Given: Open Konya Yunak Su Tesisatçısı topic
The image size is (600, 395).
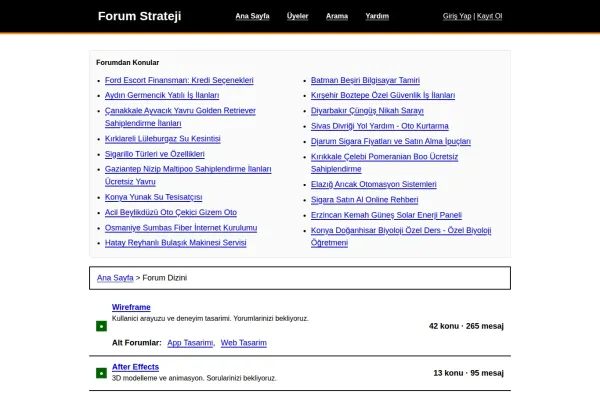Looking at the screenshot, I should [153, 197].
